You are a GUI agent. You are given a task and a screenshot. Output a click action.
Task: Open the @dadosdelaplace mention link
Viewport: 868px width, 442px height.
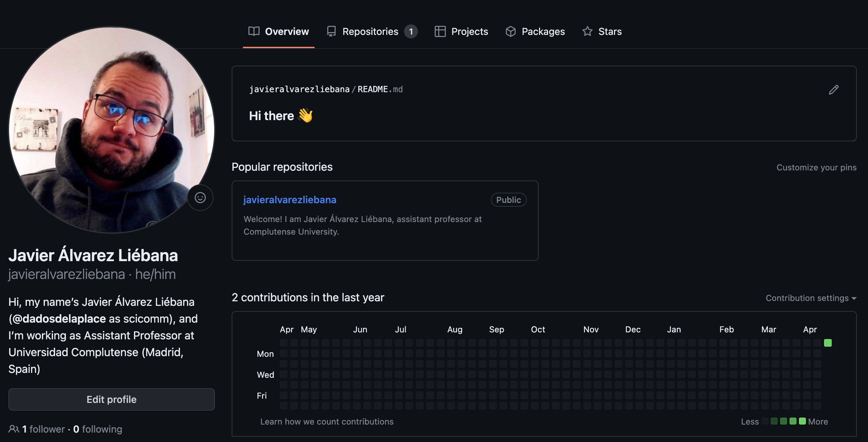pyautogui.click(x=59, y=319)
